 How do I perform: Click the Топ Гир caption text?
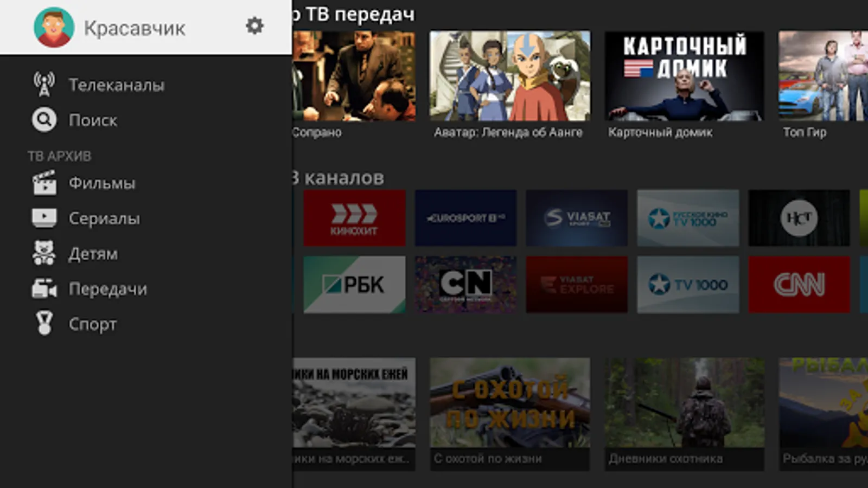coord(805,132)
